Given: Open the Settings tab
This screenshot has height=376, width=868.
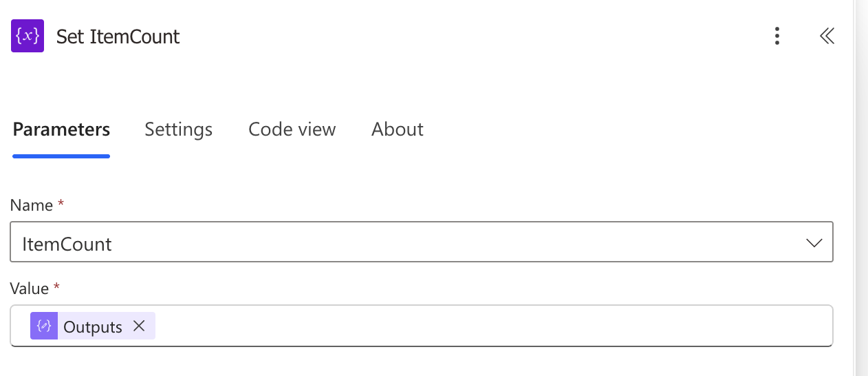Looking at the screenshot, I should 178,129.
